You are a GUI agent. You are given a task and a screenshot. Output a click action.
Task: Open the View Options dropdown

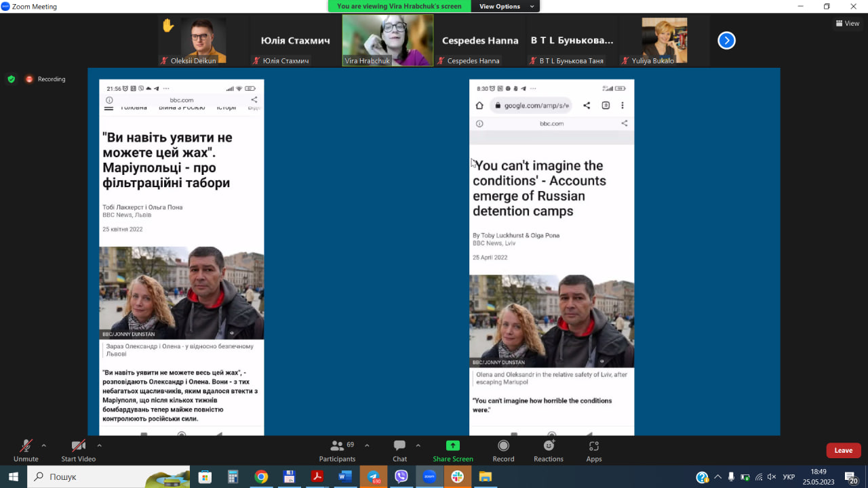click(507, 6)
